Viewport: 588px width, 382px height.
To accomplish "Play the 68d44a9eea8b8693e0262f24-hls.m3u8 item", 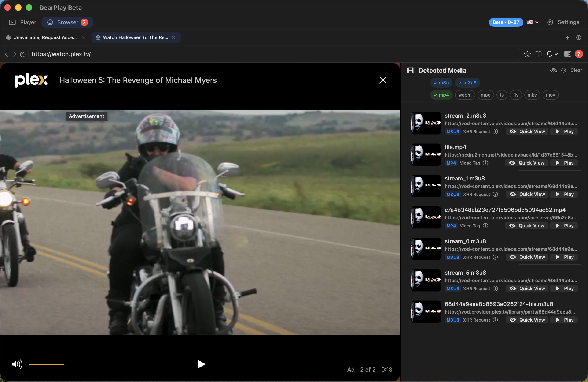I will [x=564, y=320].
